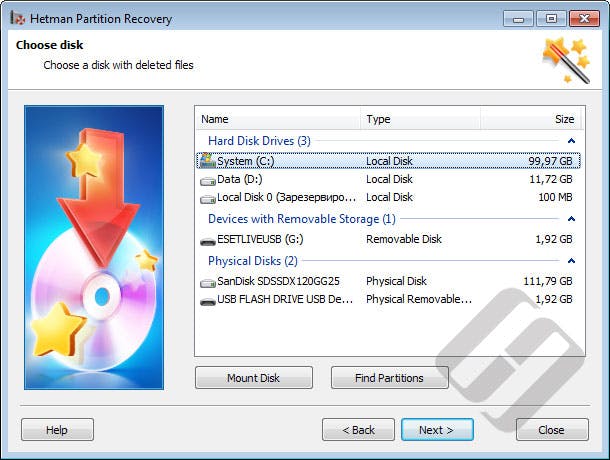Click the USB FLASH DRIVE disk icon
Screen dimensions: 610x460
(208, 301)
